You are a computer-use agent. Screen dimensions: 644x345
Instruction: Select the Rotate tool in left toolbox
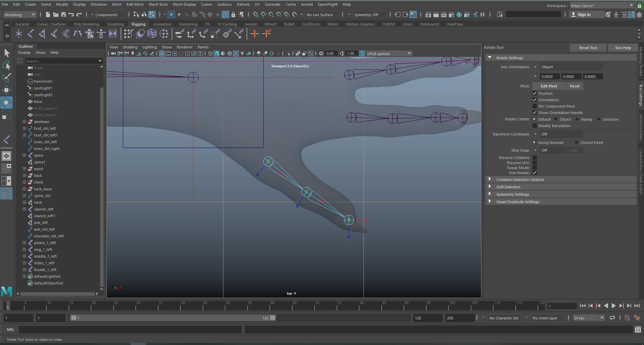(6, 103)
